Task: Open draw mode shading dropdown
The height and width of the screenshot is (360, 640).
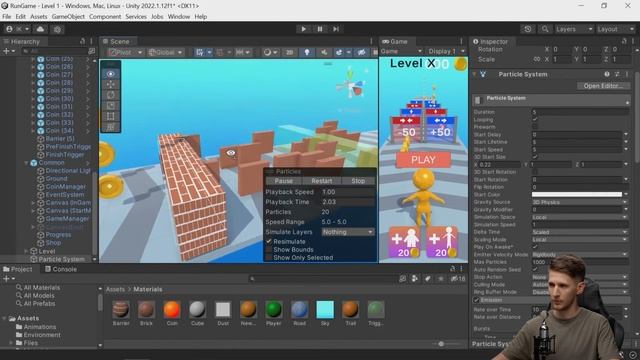Action: 270,52
